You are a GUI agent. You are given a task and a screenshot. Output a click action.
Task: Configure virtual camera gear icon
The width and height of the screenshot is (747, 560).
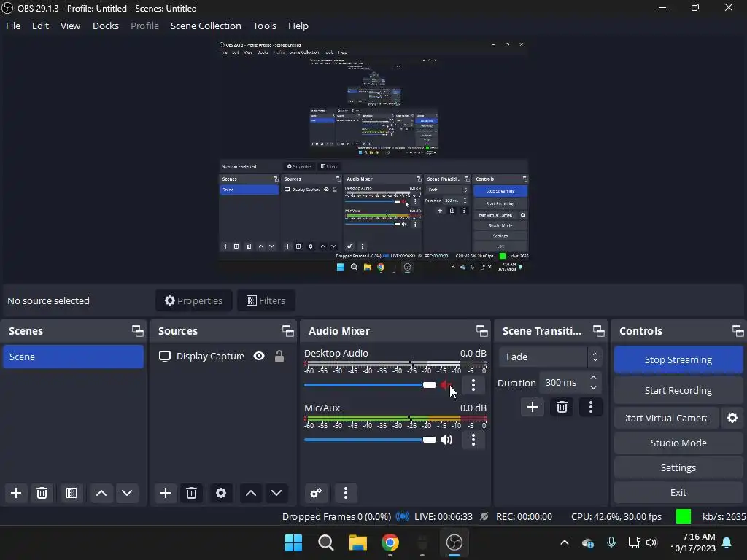pos(732,418)
